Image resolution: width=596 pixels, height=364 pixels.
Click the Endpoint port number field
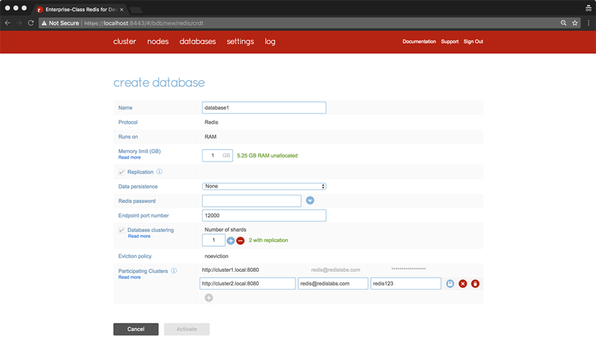264,216
